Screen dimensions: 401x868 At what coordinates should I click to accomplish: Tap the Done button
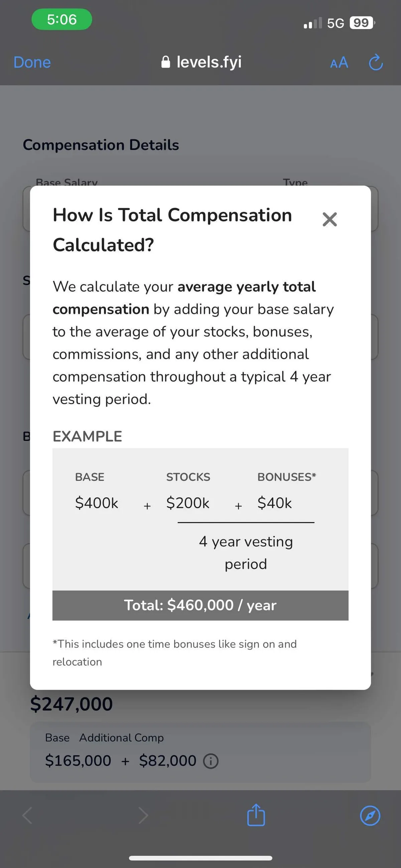[32, 62]
